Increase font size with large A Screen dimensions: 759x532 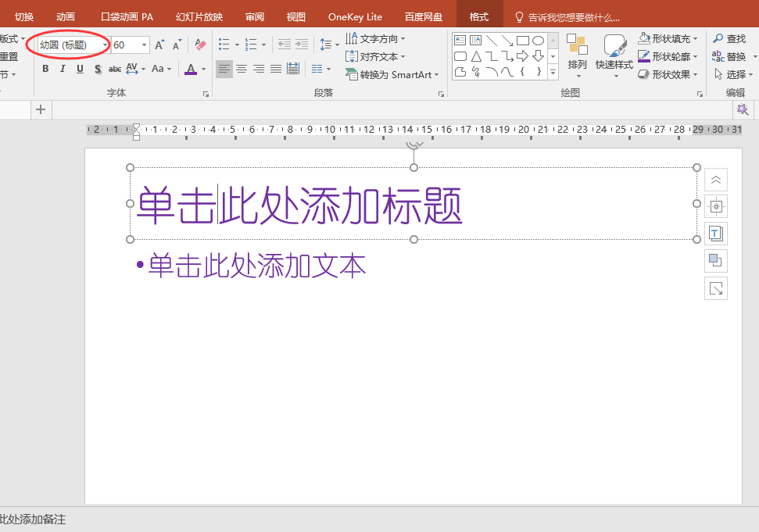[159, 45]
